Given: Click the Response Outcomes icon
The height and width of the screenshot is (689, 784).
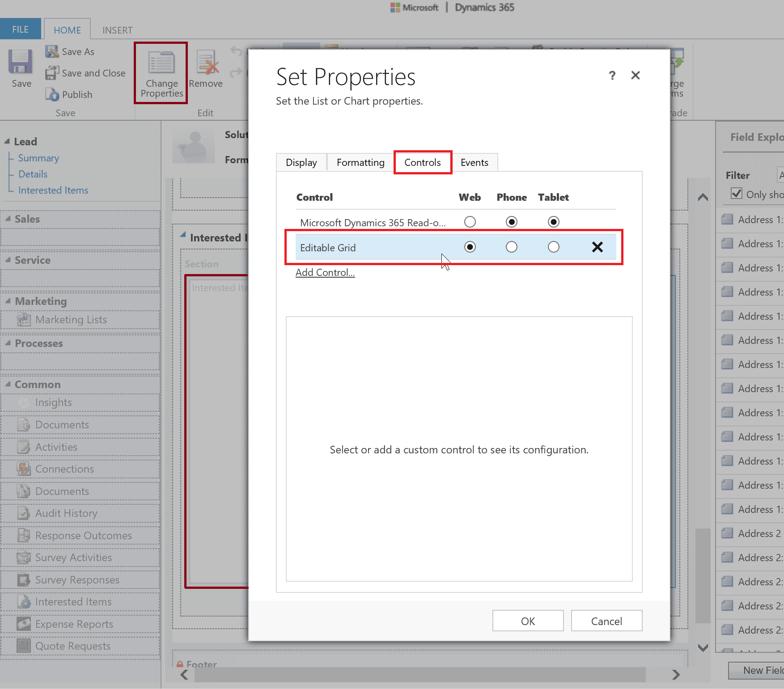Looking at the screenshot, I should click(x=24, y=536).
